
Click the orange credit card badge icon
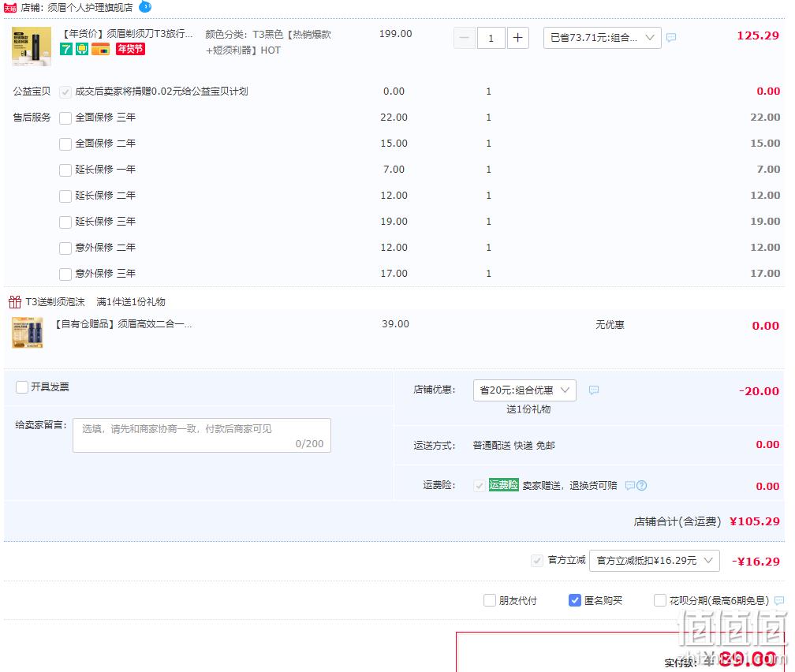pos(100,49)
